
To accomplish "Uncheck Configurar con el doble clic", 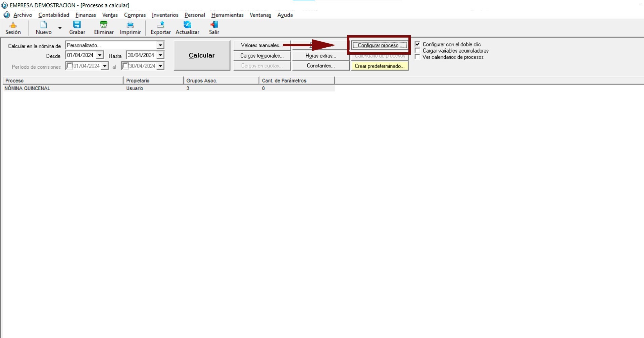I will click(x=417, y=44).
